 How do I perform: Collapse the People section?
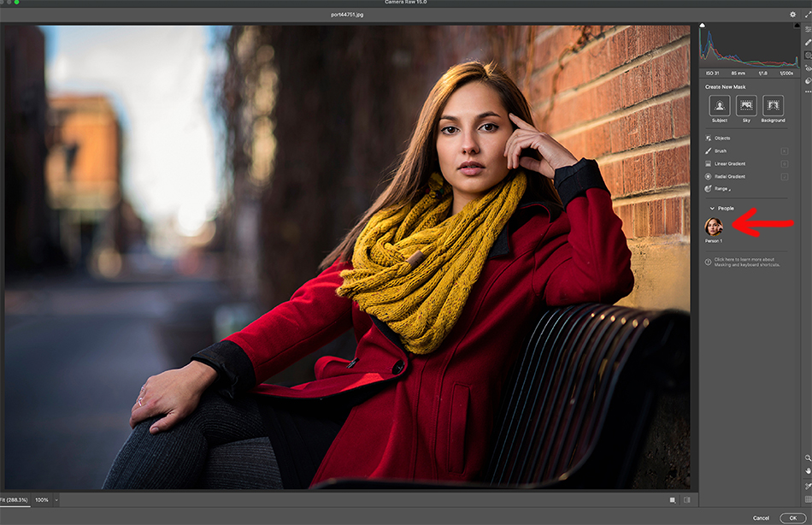[712, 209]
